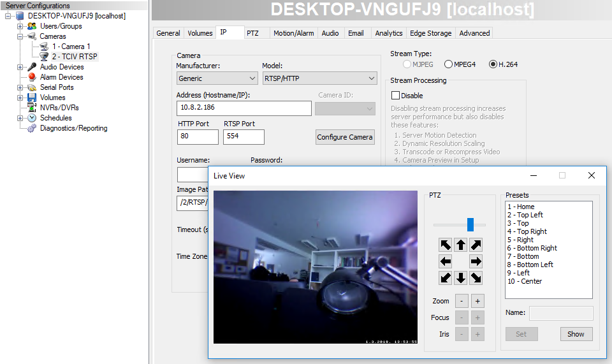The width and height of the screenshot is (612, 364).
Task: Click the PTZ up-left diagonal arrow
Action: [x=445, y=245]
